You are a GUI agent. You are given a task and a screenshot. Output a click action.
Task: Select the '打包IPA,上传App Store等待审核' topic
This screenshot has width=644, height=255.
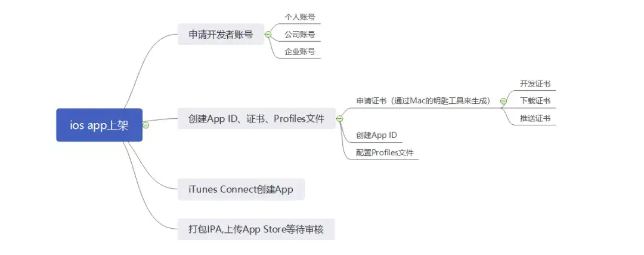point(256,229)
